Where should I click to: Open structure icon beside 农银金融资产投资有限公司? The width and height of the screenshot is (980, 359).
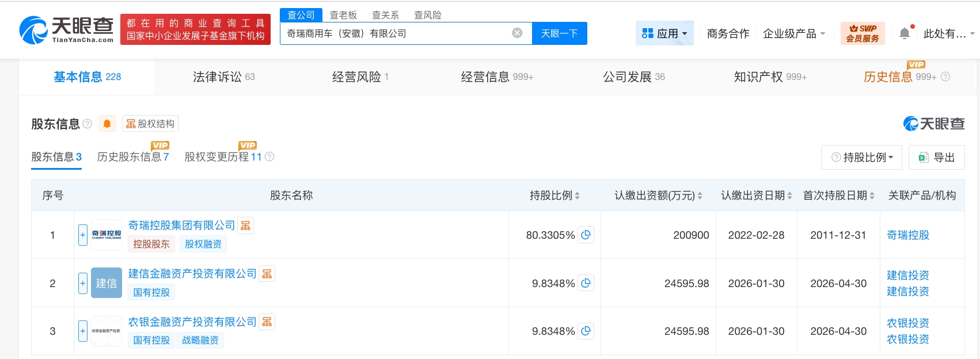pyautogui.click(x=267, y=322)
